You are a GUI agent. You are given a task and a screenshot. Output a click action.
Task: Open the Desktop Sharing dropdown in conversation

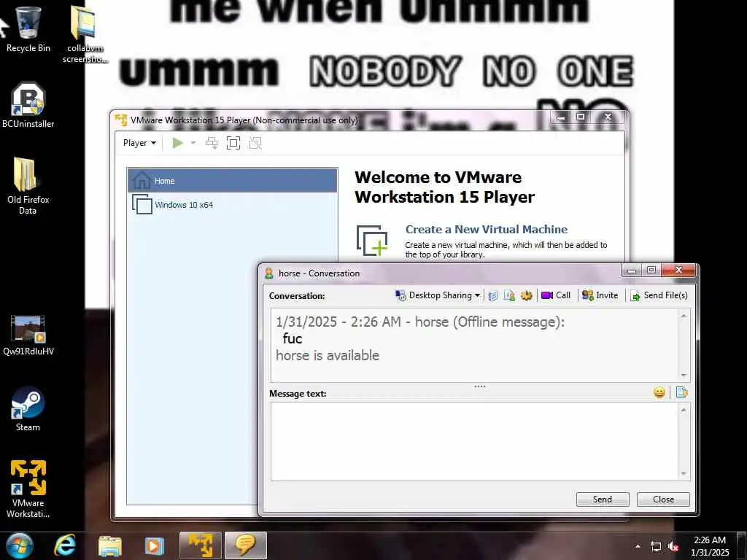click(x=438, y=296)
